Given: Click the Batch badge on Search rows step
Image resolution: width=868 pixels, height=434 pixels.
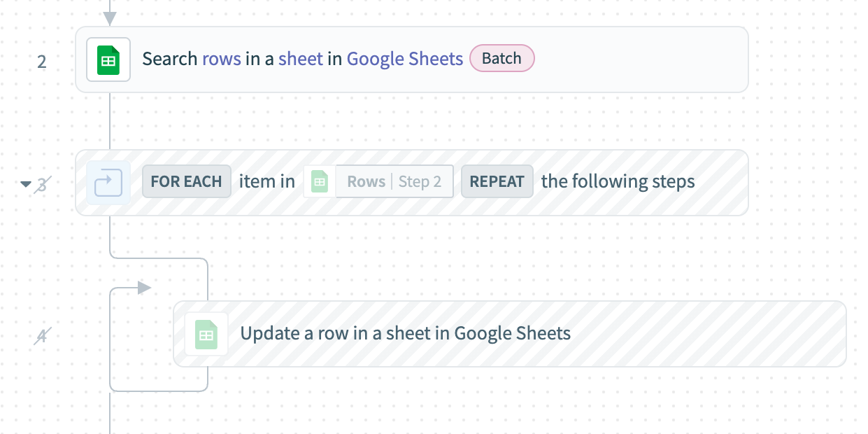Looking at the screenshot, I should tap(501, 58).
